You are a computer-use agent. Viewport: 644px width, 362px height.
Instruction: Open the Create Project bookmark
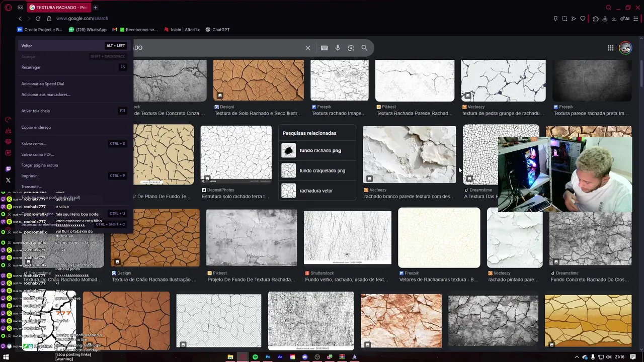point(40,30)
